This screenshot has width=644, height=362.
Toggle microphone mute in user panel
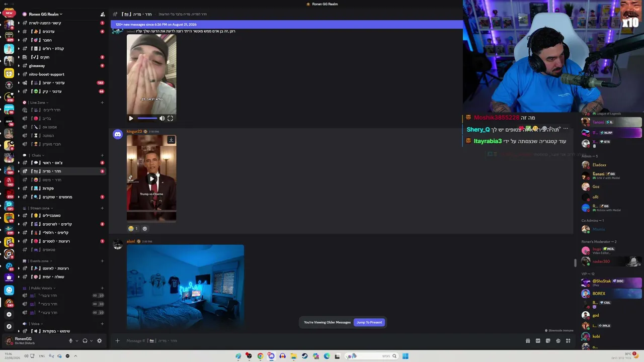pyautogui.click(x=70, y=341)
